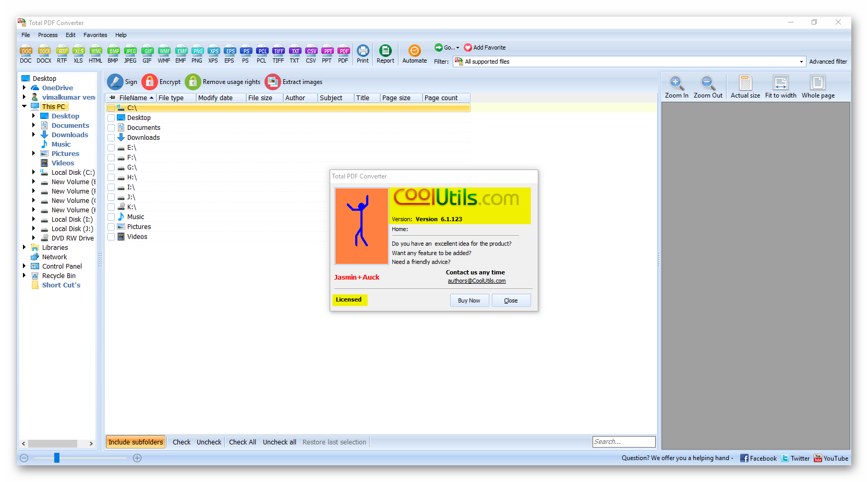The height and width of the screenshot is (482, 868).
Task: Focus the Search input field
Action: [624, 442]
